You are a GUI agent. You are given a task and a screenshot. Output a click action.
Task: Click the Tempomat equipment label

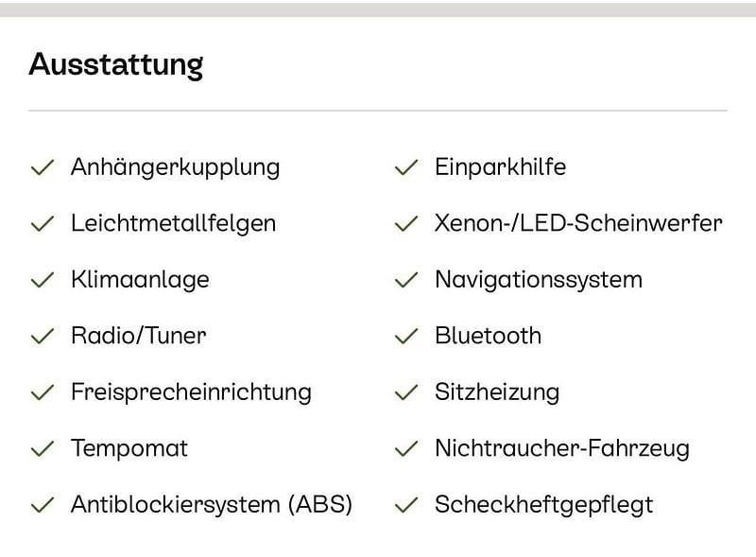tap(129, 448)
